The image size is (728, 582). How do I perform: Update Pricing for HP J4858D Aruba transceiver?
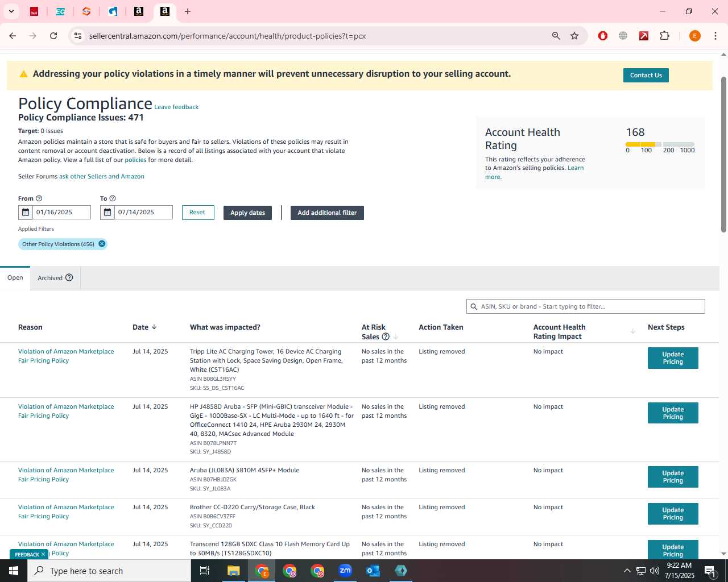(x=673, y=413)
